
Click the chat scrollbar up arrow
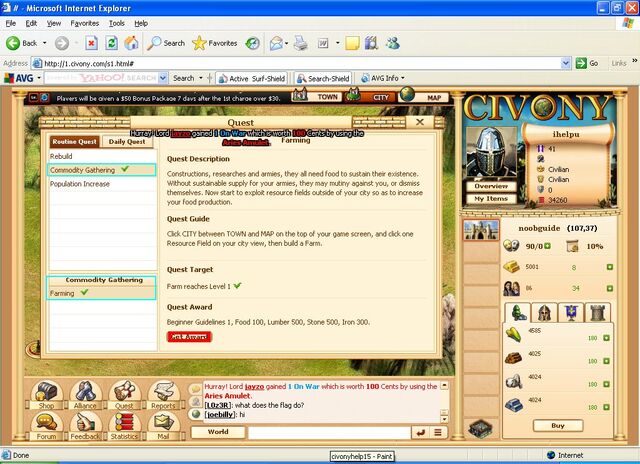[444, 386]
